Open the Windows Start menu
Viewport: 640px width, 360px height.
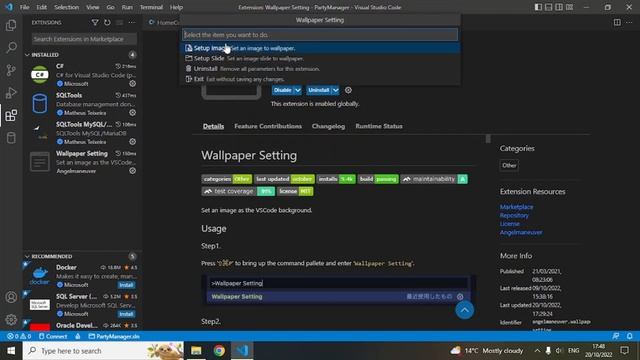point(11,351)
